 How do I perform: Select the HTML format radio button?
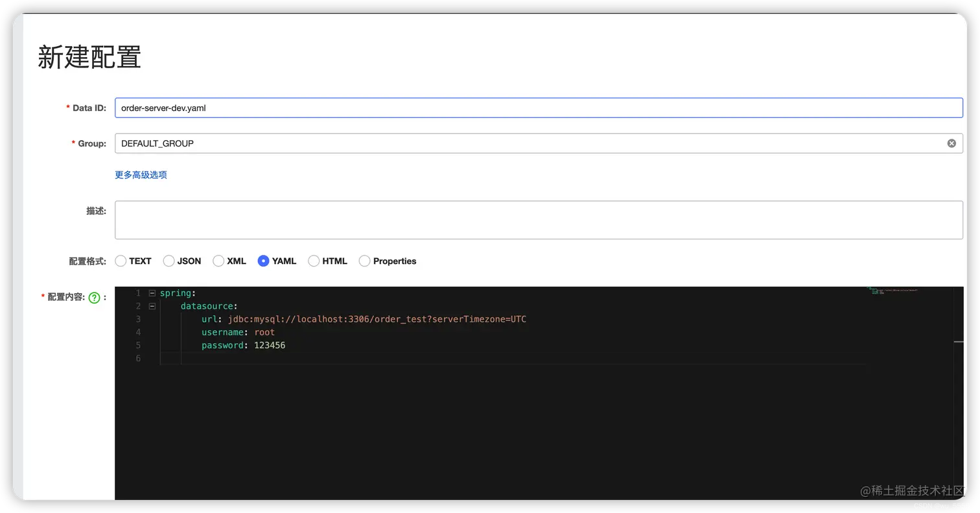coord(314,261)
